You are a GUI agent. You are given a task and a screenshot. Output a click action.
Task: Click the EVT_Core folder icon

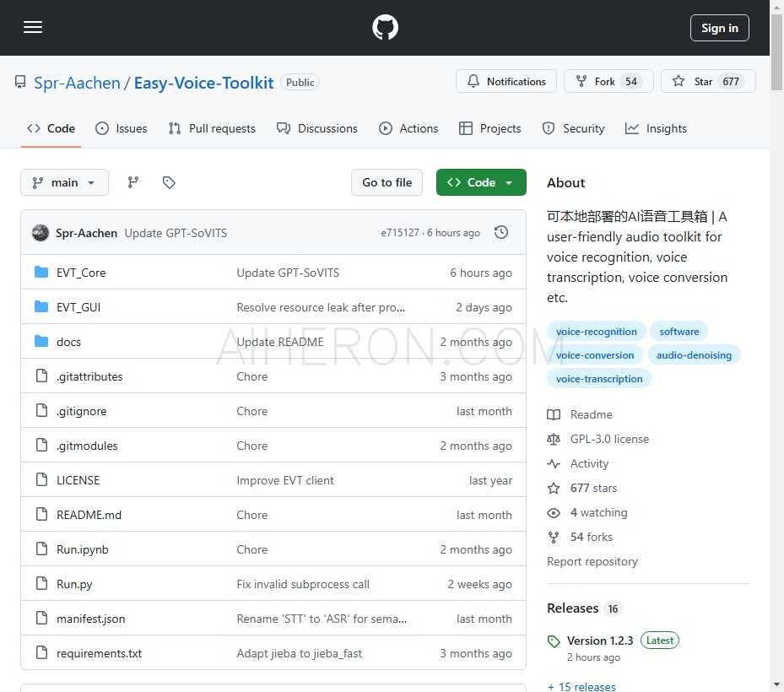coord(41,272)
